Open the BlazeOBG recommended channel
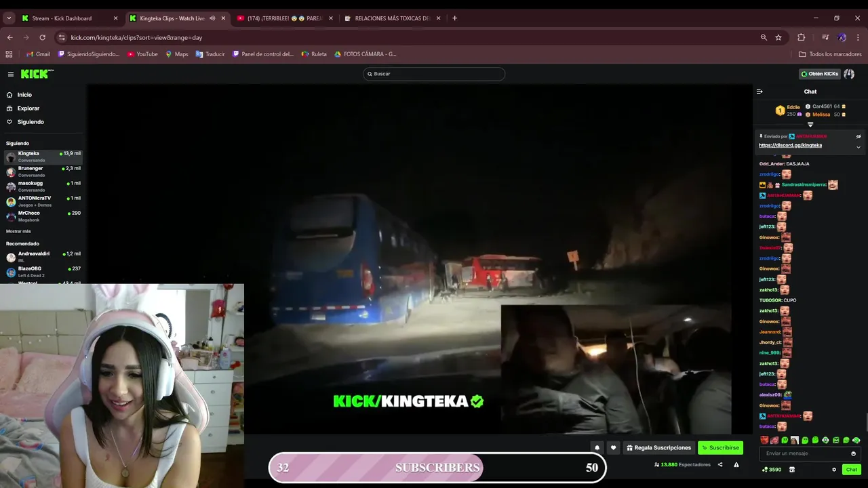The height and width of the screenshot is (488, 868). [43, 272]
